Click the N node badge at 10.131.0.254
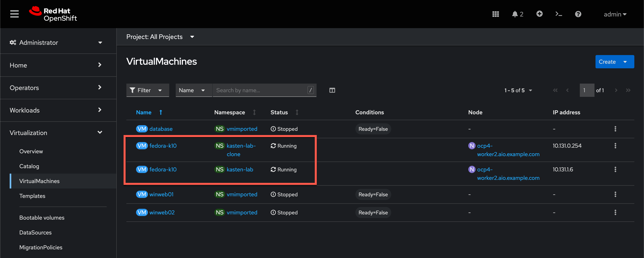 (x=472, y=146)
